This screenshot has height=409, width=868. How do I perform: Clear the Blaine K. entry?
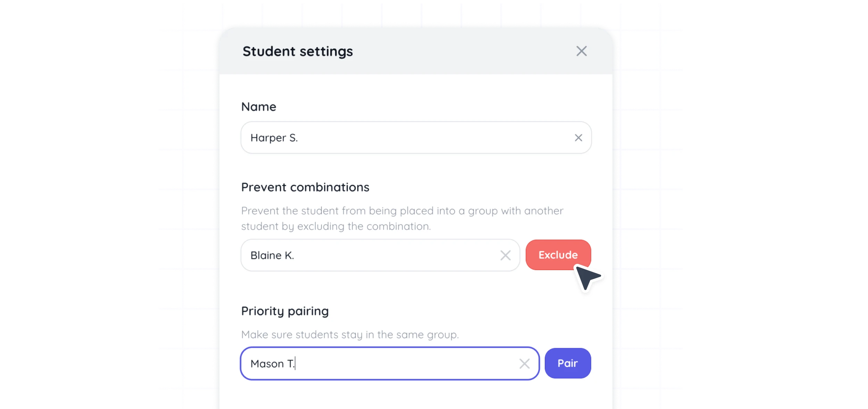(x=506, y=256)
